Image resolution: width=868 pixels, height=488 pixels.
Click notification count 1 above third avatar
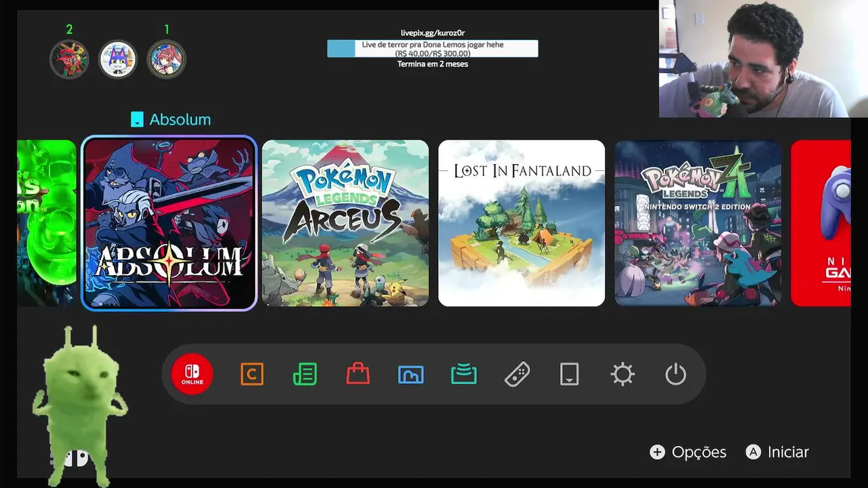click(166, 30)
